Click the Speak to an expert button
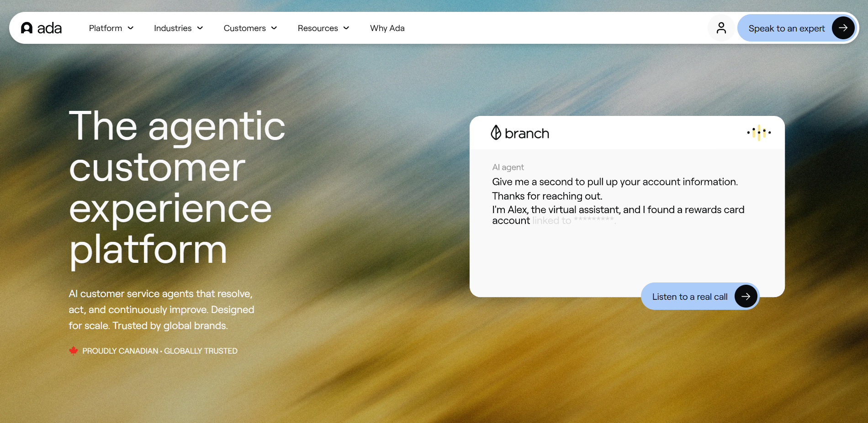Image resolution: width=868 pixels, height=423 pixels. coord(796,28)
